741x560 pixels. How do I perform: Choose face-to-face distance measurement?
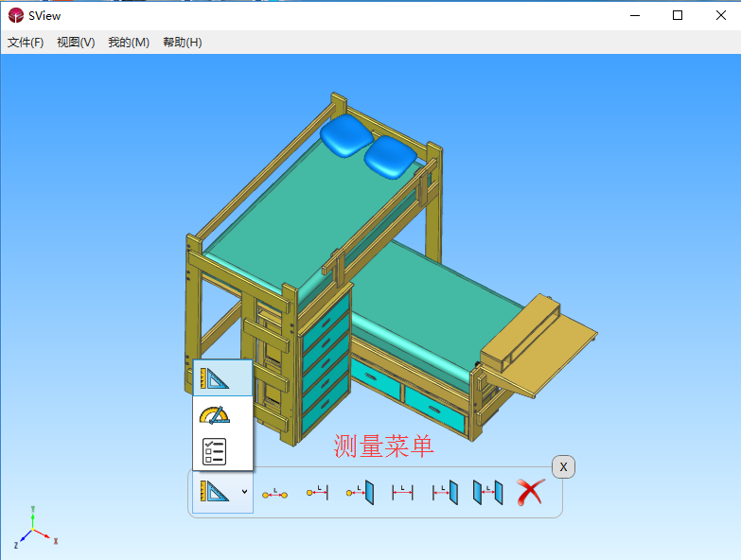(x=488, y=493)
